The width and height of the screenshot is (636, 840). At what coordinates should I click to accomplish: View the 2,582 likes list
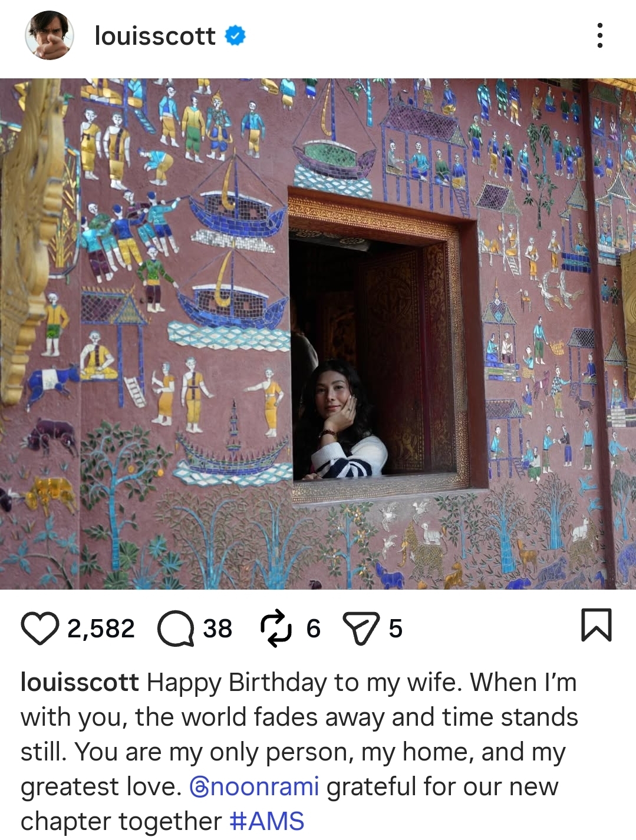(x=101, y=629)
